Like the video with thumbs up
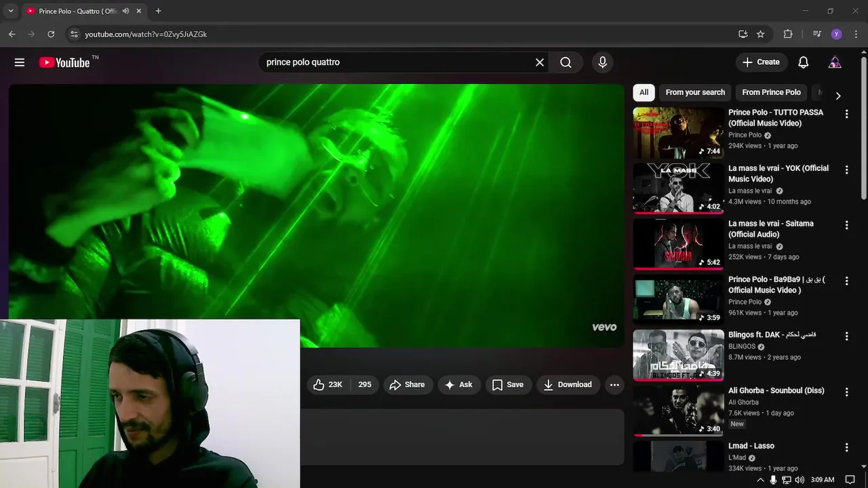The height and width of the screenshot is (488, 868). (x=328, y=384)
